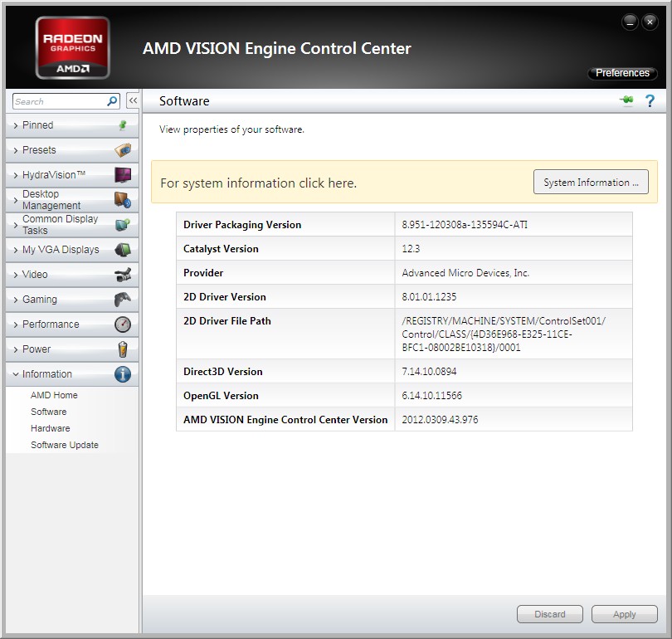Click the Apply button
Screen dimensions: 672x639
tap(625, 614)
